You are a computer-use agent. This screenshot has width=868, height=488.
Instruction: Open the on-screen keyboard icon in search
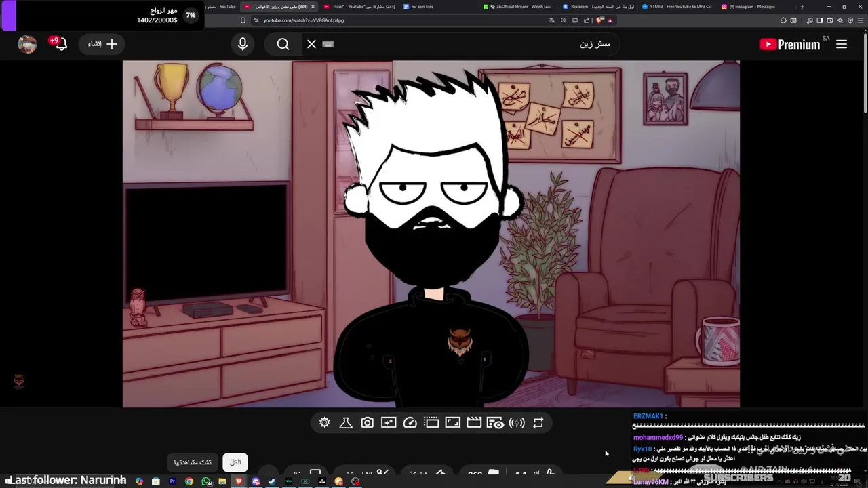point(328,44)
